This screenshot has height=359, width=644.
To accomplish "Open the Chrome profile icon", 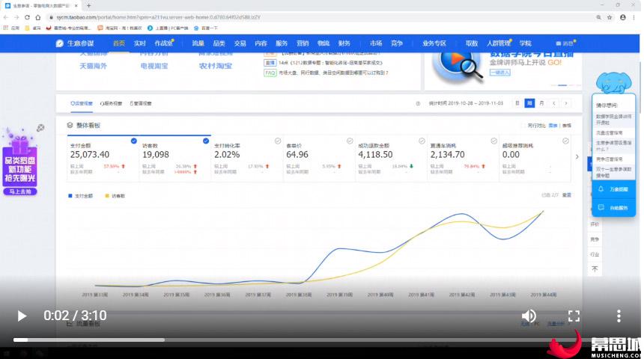I will (622, 17).
